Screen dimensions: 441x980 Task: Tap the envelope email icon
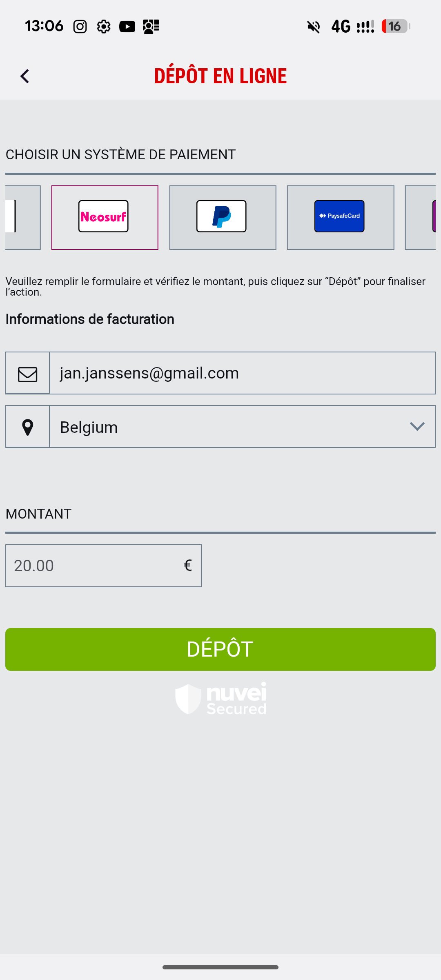click(27, 374)
